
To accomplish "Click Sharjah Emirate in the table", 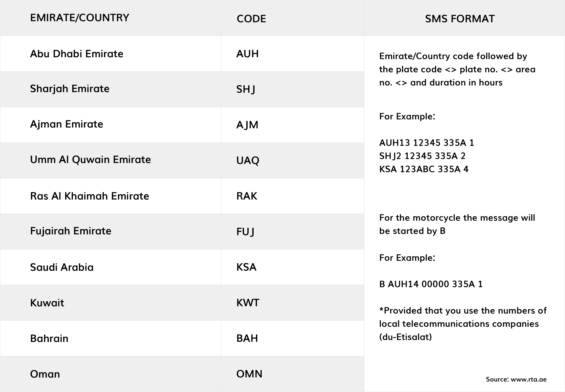I will [70, 89].
